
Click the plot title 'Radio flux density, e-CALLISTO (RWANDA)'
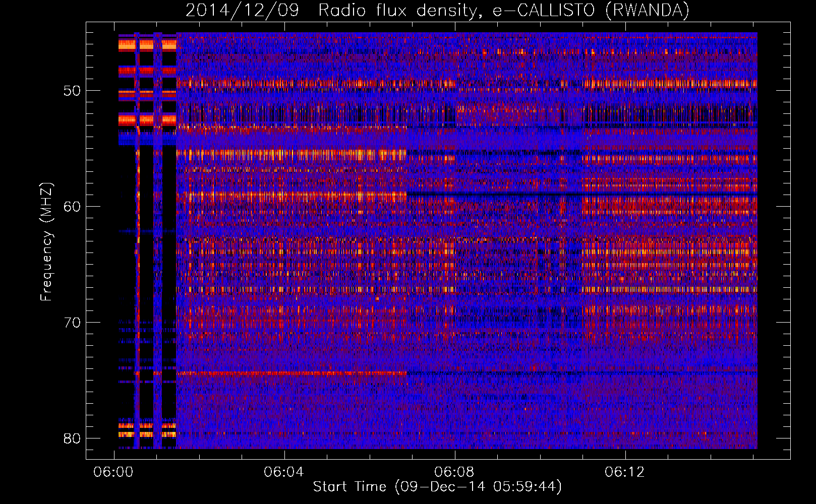(x=504, y=10)
